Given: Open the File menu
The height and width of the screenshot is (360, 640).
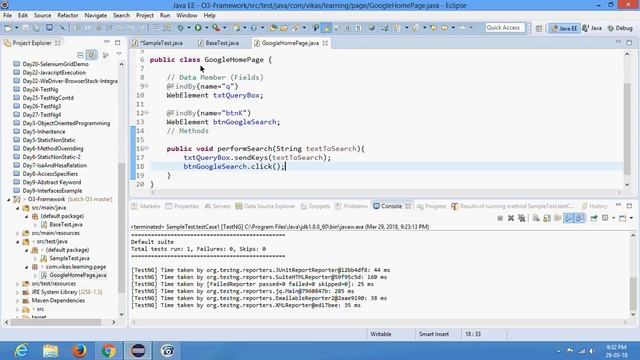Looking at the screenshot, I should coord(7,16).
